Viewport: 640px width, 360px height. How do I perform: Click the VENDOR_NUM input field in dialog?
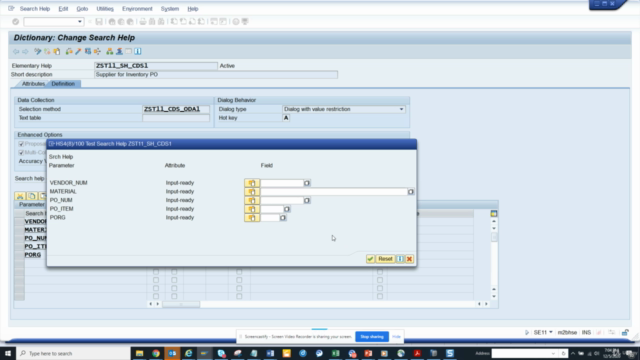click(x=282, y=183)
